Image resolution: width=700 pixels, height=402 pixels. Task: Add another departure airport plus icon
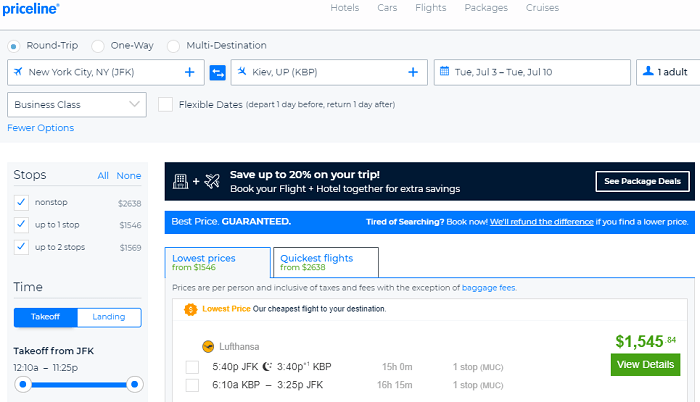(x=190, y=72)
